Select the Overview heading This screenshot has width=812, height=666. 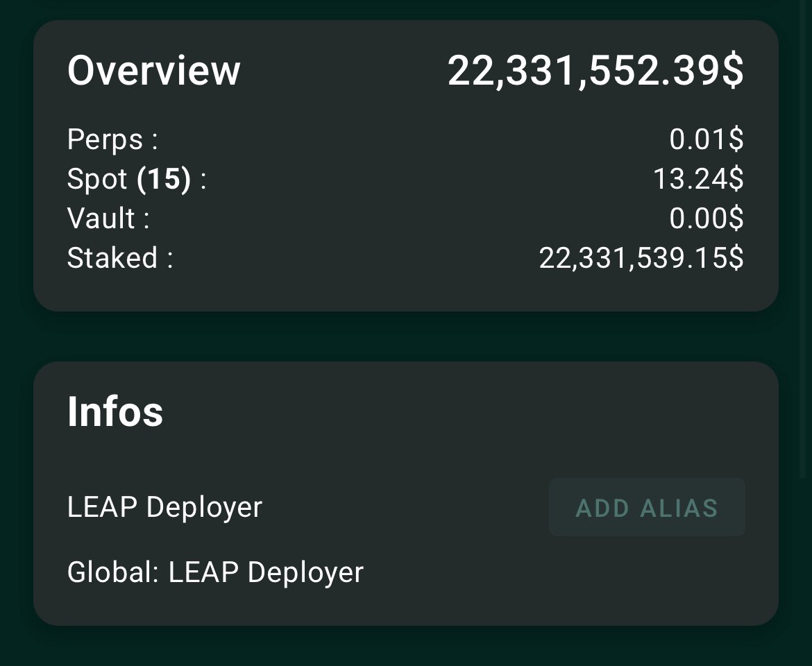153,71
